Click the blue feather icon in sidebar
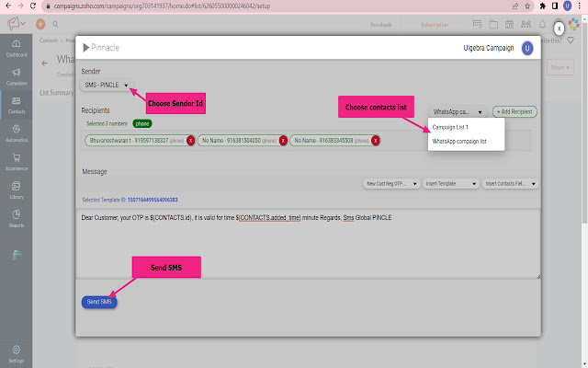Screen dimensions: 588x368 click(17, 256)
